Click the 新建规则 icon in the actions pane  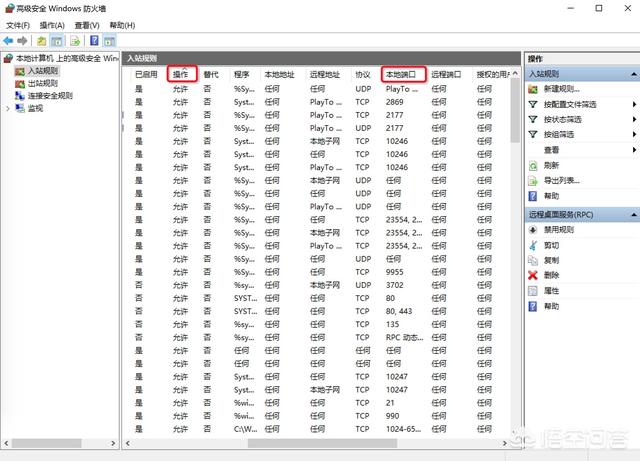(x=533, y=89)
